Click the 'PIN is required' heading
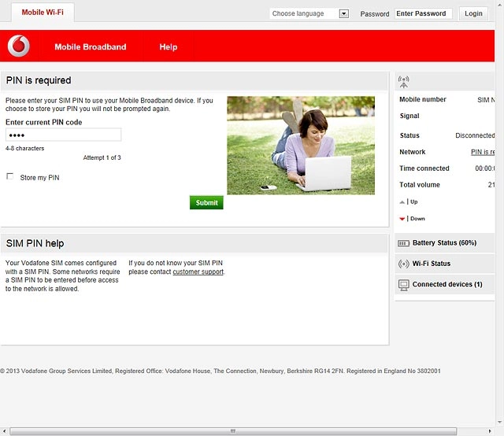The image size is (504, 436). point(39,80)
